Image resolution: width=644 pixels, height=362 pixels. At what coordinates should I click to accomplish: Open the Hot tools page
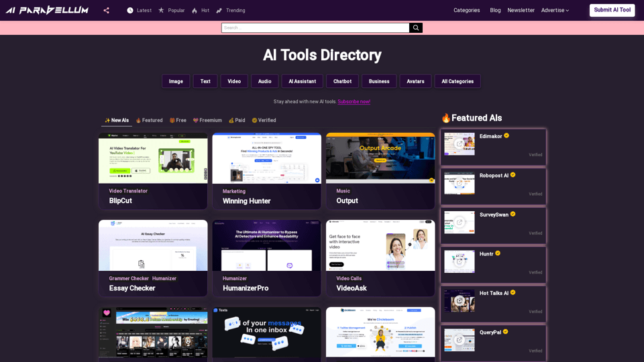[201, 10]
